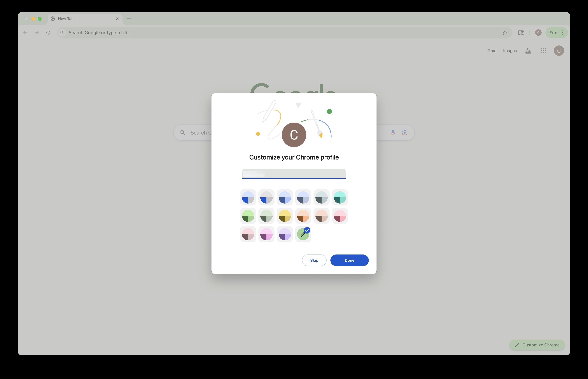
Task: Open the Google apps grid
Action: (544, 51)
